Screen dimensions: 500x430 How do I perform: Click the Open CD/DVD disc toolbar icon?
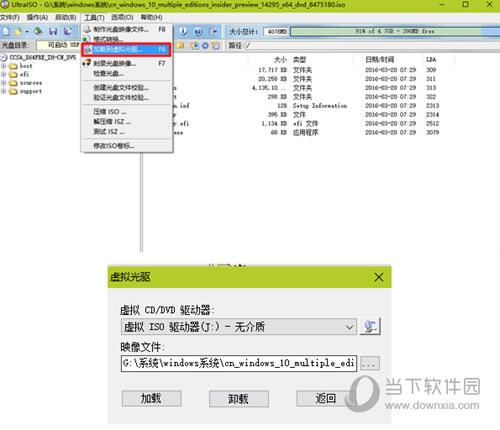tap(38, 31)
